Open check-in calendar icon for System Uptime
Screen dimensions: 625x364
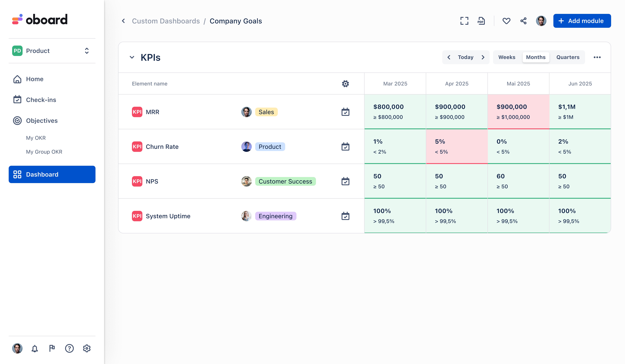tap(345, 216)
